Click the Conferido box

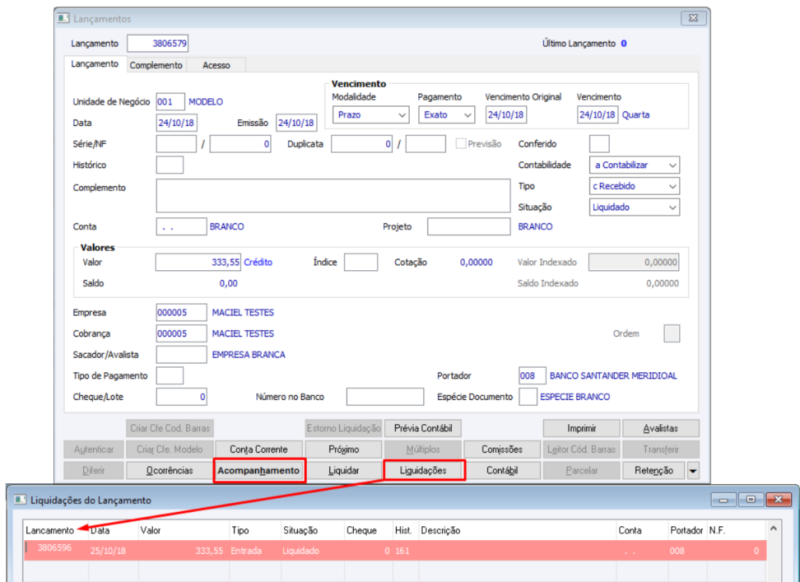[x=599, y=144]
